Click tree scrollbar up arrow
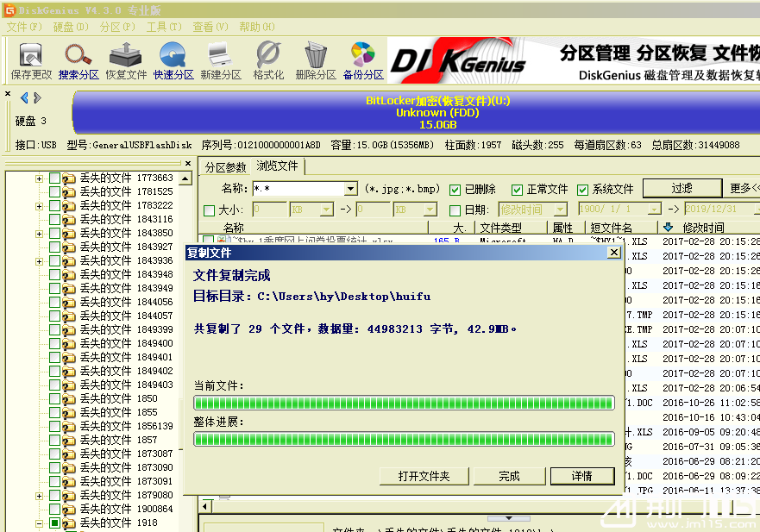 pyautogui.click(x=185, y=178)
